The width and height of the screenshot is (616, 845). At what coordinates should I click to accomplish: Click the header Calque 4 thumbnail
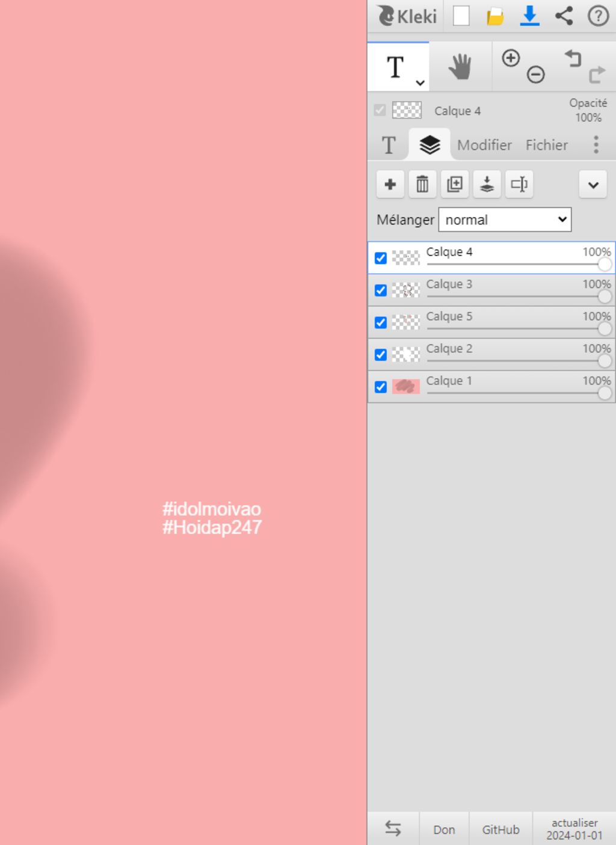(x=407, y=110)
